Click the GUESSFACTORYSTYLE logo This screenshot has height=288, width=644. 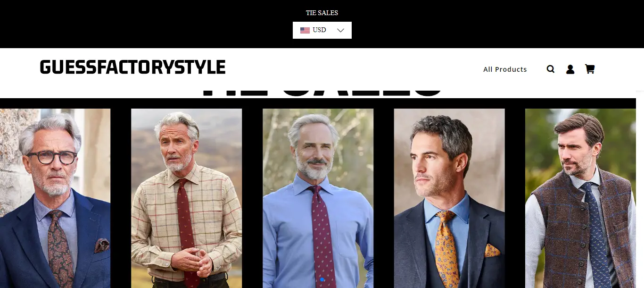coord(132,68)
